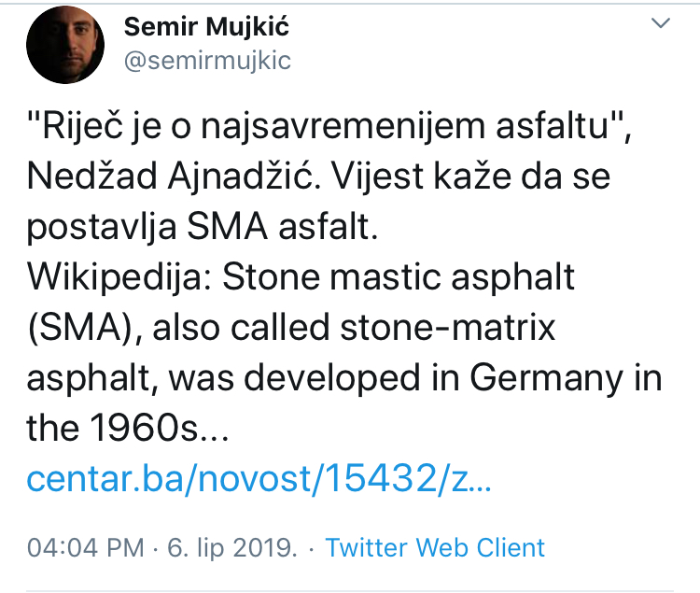Click the word "Wikipedija:" in the tweet

[119, 277]
